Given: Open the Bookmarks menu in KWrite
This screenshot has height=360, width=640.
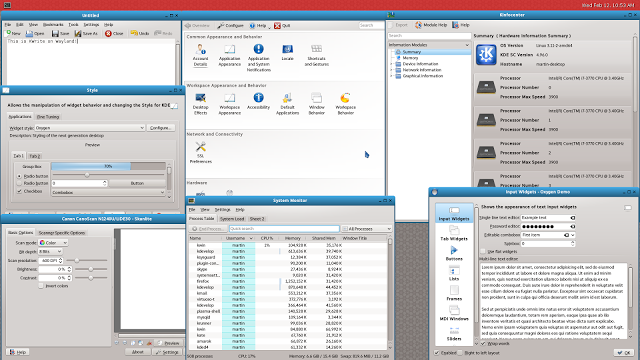Looking at the screenshot, I should [x=53, y=24].
